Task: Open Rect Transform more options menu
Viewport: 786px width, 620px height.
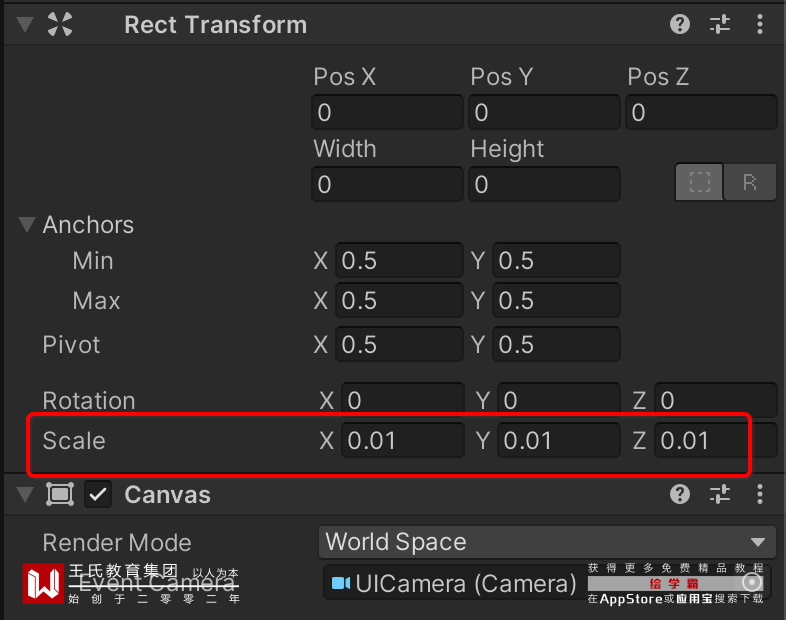Action: point(760,24)
